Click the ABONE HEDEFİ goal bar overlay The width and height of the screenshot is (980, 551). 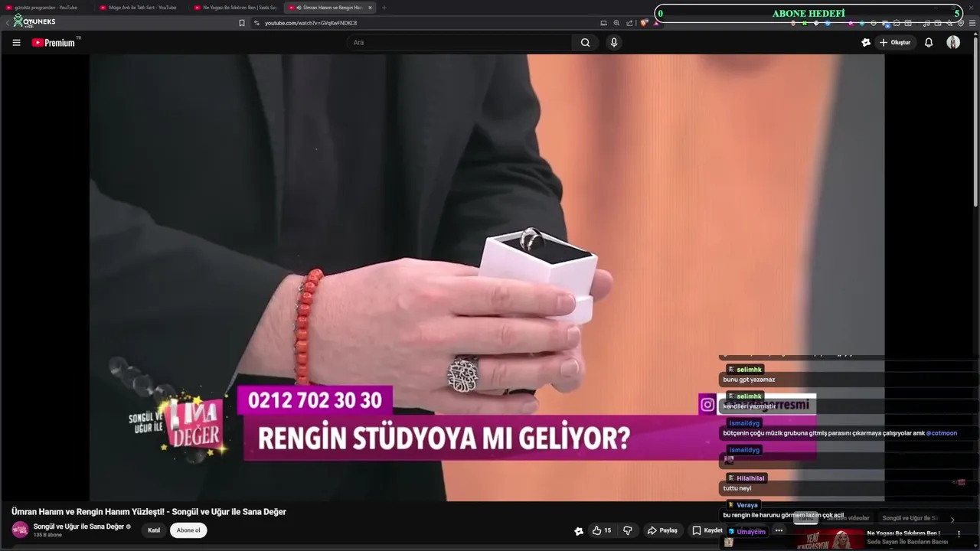click(808, 14)
